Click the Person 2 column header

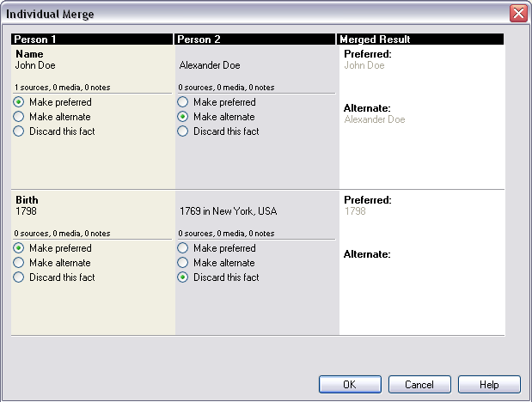click(x=256, y=40)
